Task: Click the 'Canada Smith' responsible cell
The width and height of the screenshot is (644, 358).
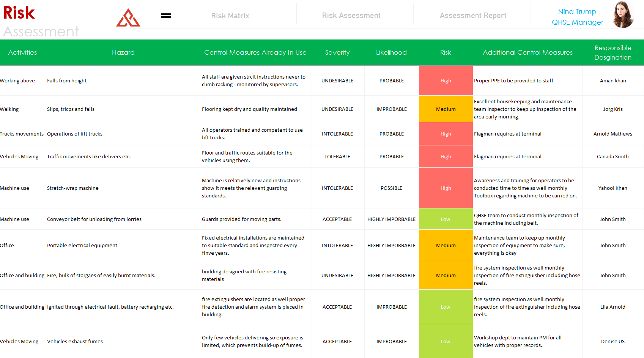Action: point(613,156)
